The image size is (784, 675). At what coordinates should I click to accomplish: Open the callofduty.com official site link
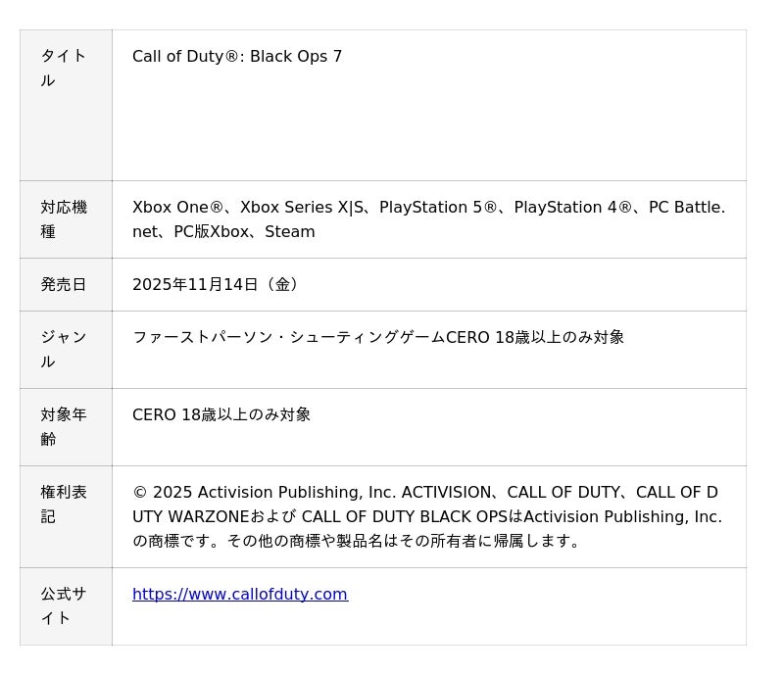[x=239, y=595]
